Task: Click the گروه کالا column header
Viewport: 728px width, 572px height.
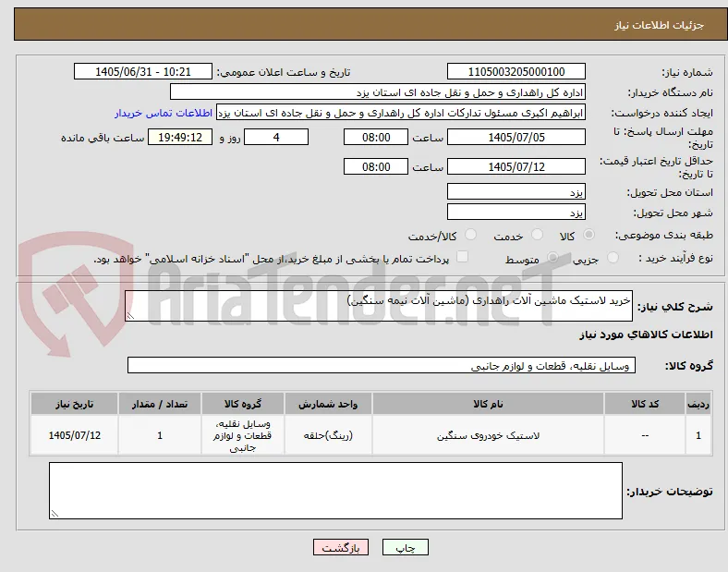Action: click(x=242, y=404)
